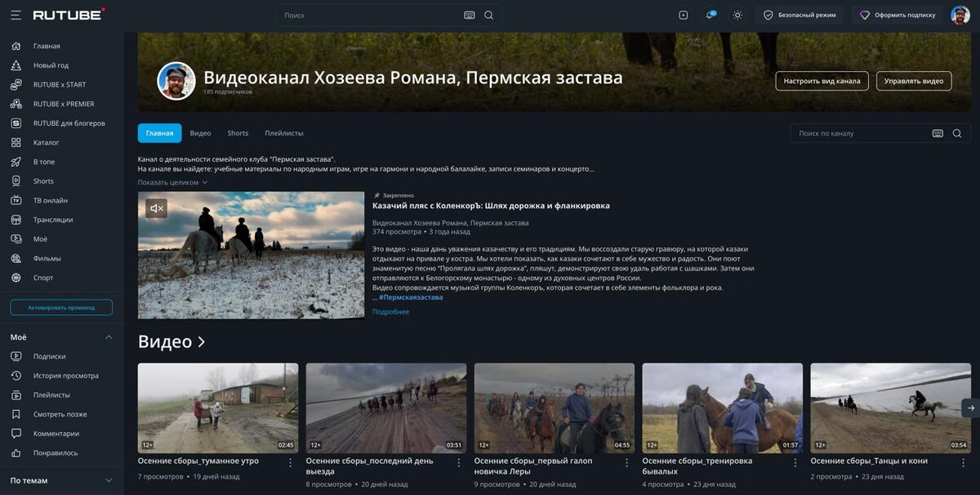Image resolution: width=980 pixels, height=495 pixels.
Task: Switch to the Плейлисты channel tab
Action: click(284, 133)
